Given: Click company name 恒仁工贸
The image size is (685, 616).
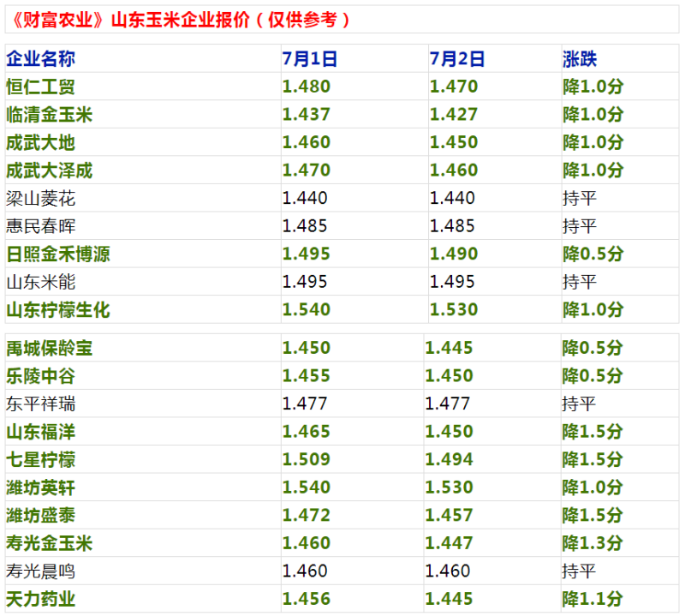Looking at the screenshot, I should (x=40, y=87).
